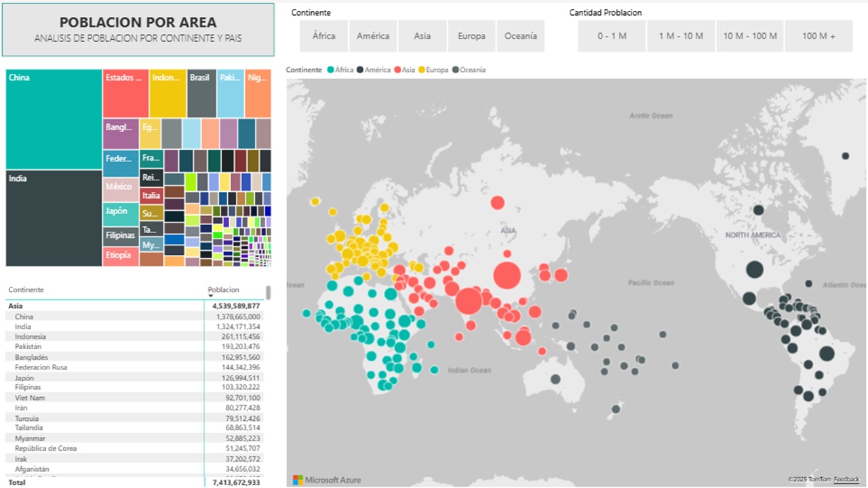Screen dimensions: 868x488
Task: Click the América dark legend marker
Action: pos(360,70)
